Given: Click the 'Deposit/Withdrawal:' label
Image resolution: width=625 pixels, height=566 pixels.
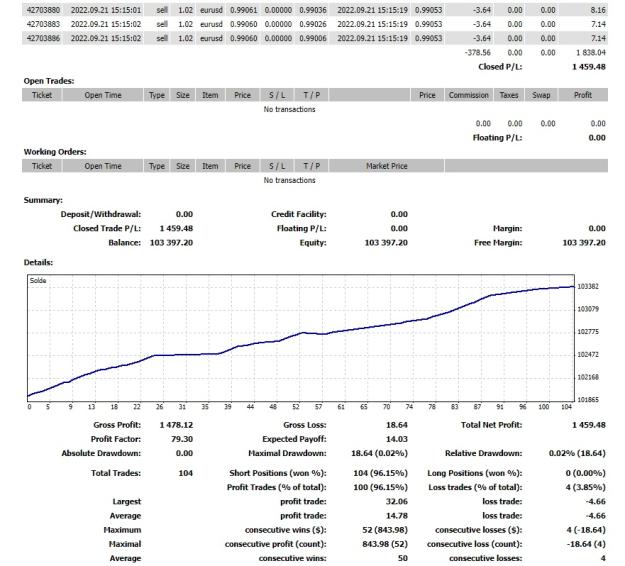Looking at the screenshot, I should [x=100, y=214].
